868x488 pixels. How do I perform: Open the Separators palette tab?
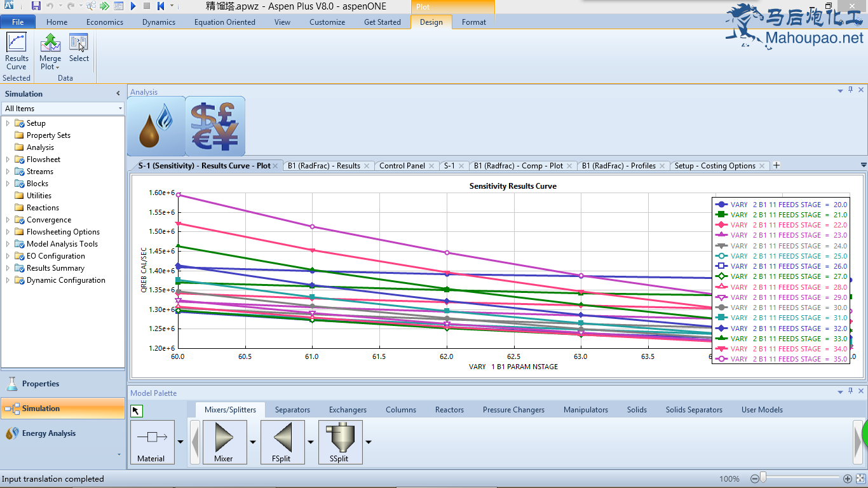tap(292, 410)
